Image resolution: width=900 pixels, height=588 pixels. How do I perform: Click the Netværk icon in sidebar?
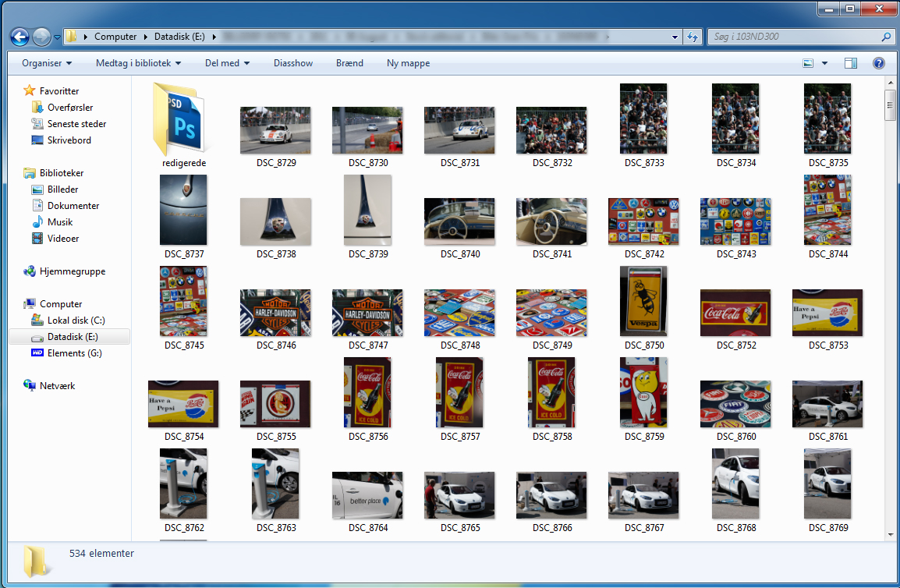pos(30,386)
